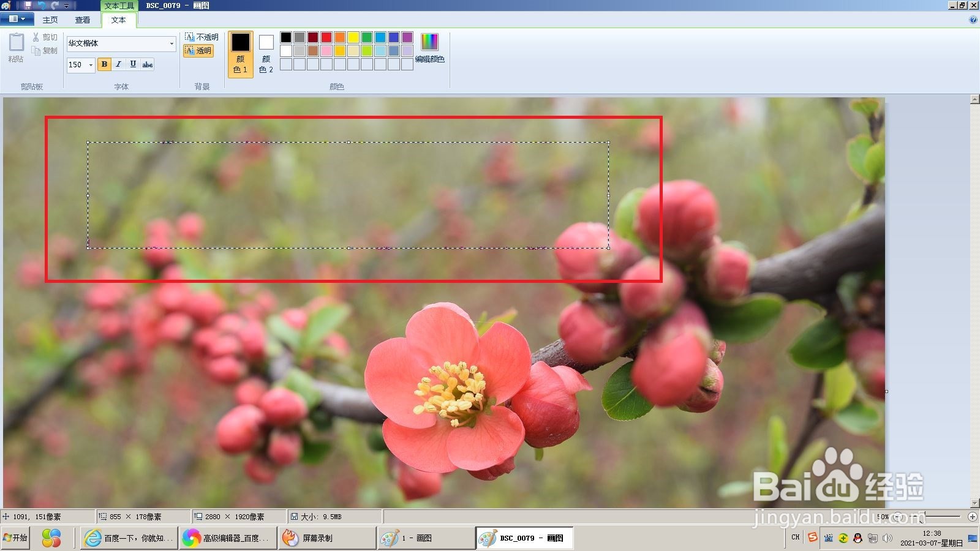Screen dimensions: 980x551
Task: Switch to 高级编辑器 browser taskbar window
Action: coord(228,538)
